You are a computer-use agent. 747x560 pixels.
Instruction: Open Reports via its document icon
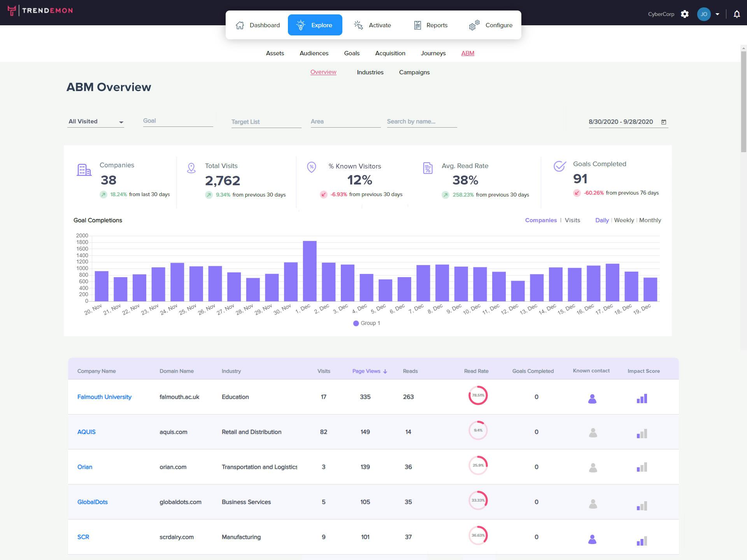click(x=417, y=25)
